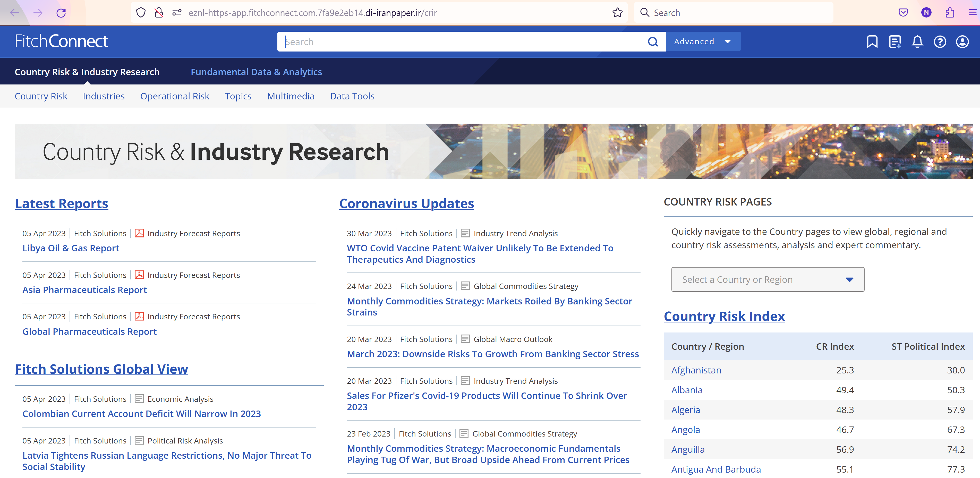Click the Pocket save icon in browser toolbar

point(903,13)
